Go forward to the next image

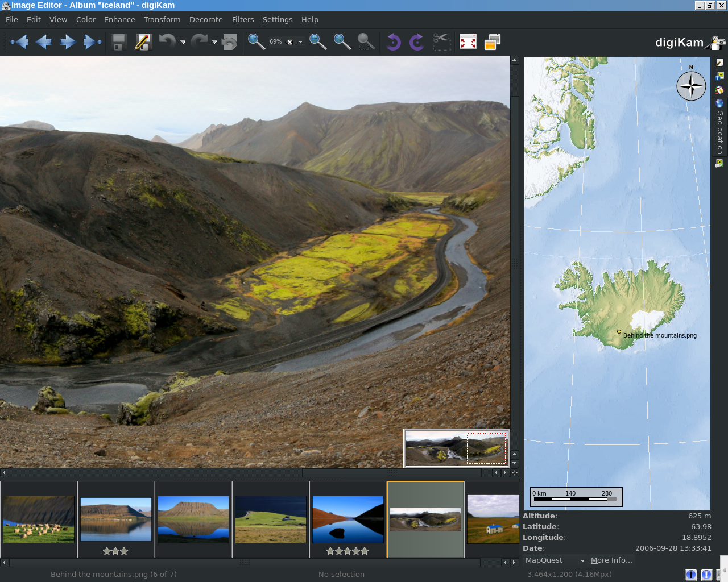(68, 42)
